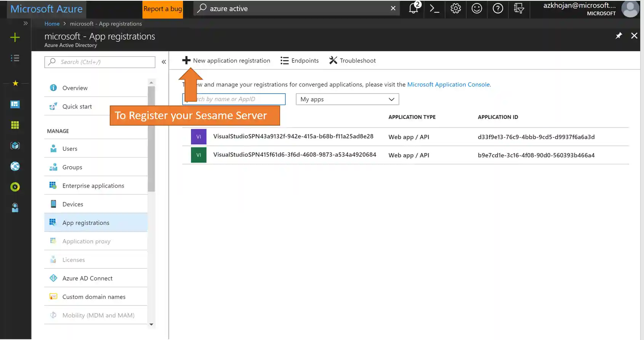This screenshot has height=340, width=644.
Task: Select App registrations menu item
Action: point(96,222)
